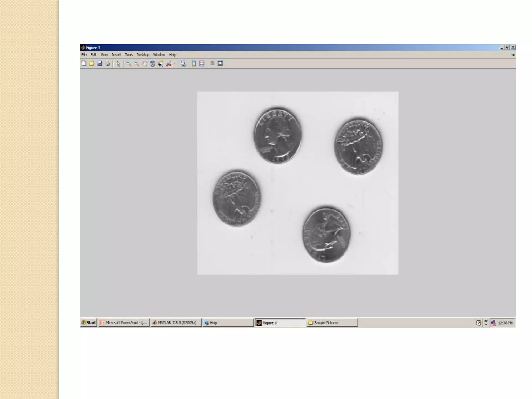This screenshot has width=532, height=399.
Task: Toggle the Insert Legend button
Action: point(202,63)
